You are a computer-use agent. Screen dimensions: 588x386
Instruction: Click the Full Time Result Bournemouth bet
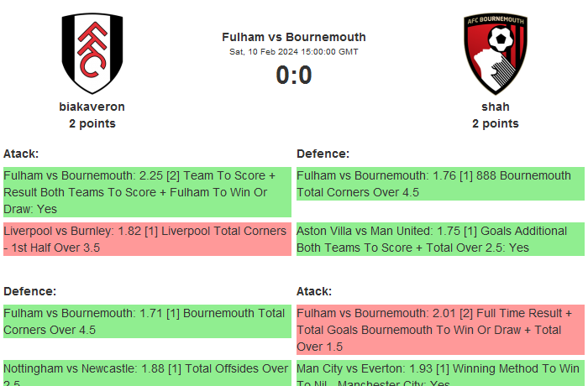440,330
